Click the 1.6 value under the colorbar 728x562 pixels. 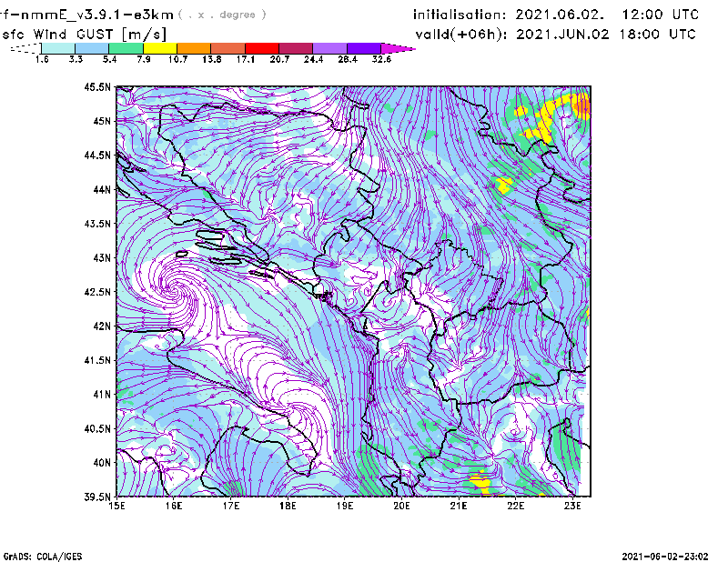42,59
